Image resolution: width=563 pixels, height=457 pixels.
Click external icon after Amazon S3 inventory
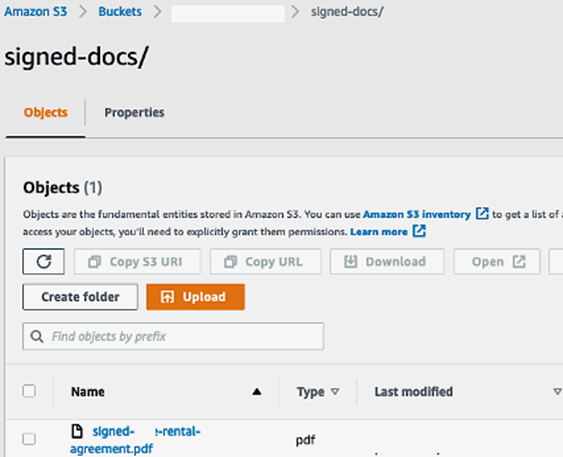tap(482, 213)
